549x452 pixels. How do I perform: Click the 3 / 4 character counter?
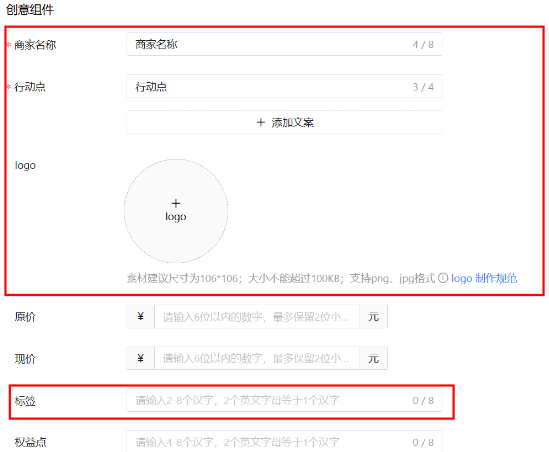423,87
